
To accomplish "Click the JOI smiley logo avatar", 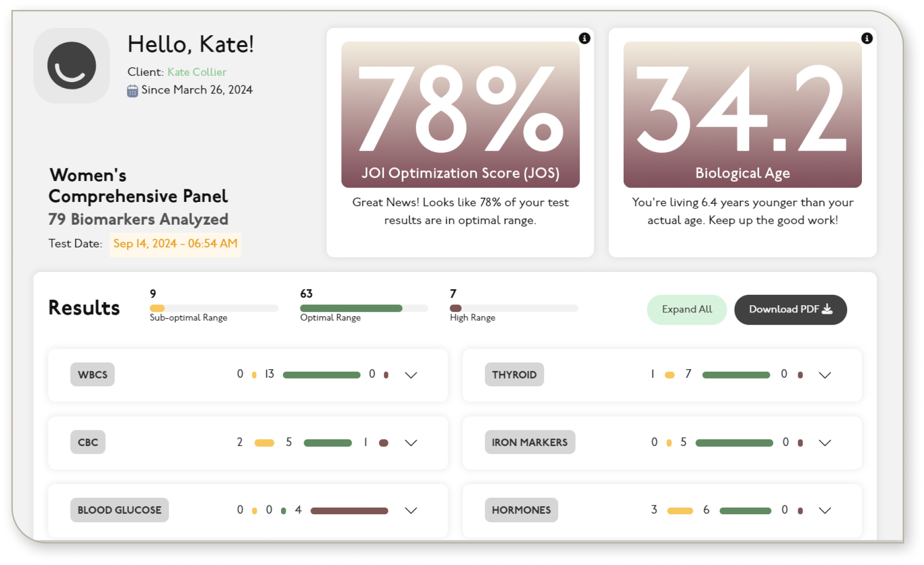I will click(x=72, y=65).
